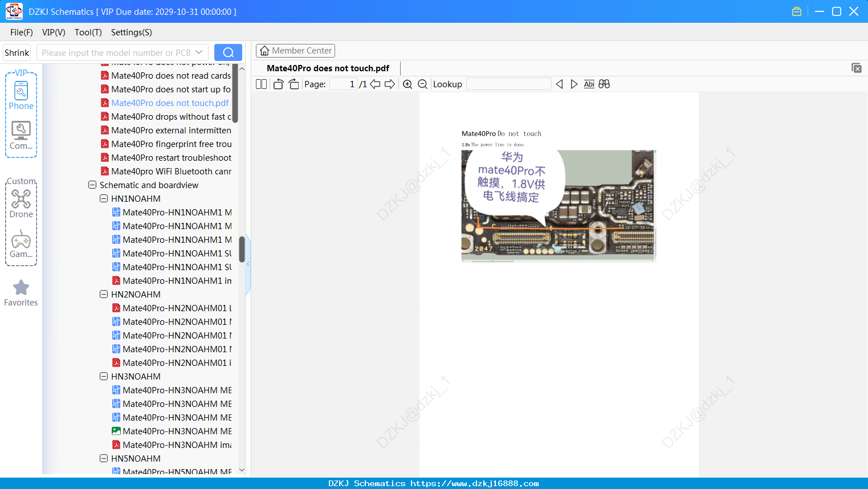Open Mate40Pro restart troubleshoot file

pyautogui.click(x=166, y=158)
